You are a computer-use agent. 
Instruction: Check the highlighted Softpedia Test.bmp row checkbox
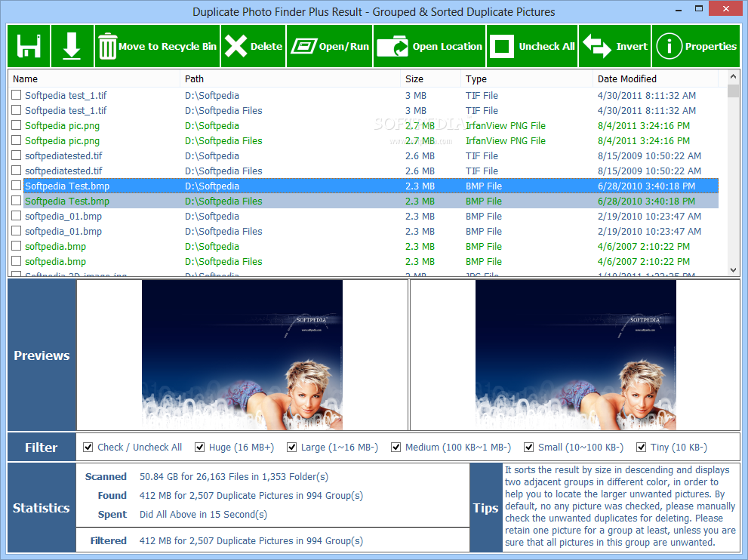[16, 186]
